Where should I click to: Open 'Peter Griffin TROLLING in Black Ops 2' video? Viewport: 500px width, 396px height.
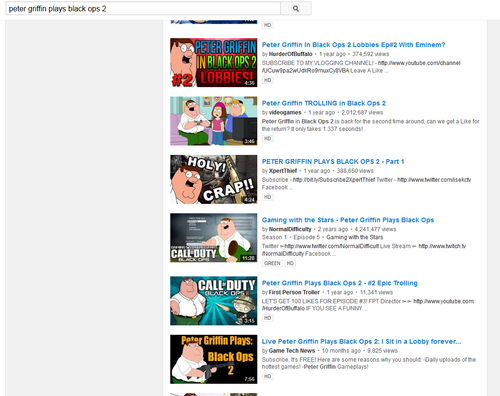point(324,103)
